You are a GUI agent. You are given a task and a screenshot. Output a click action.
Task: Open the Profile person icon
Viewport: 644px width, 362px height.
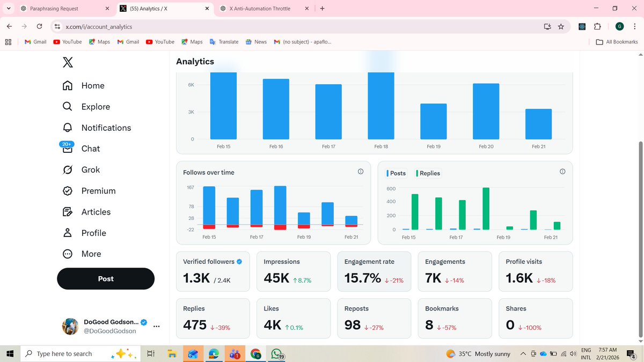[67, 233]
